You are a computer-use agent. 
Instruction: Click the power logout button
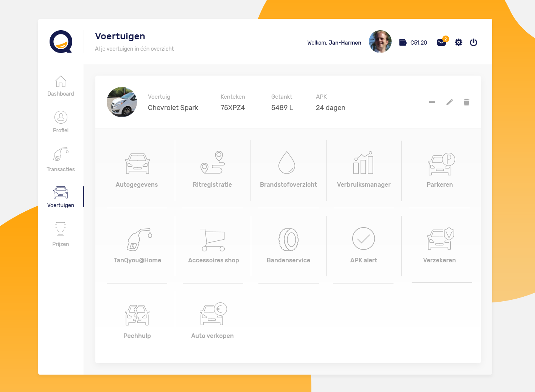[473, 42]
